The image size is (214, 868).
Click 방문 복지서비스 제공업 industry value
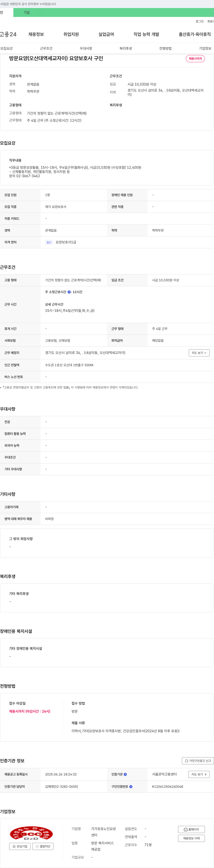pos(103,846)
